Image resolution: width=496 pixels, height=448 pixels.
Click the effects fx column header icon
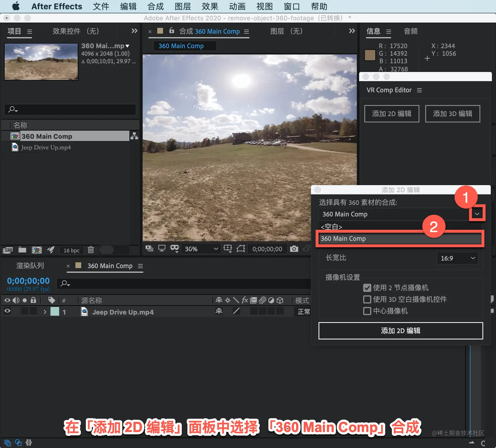click(245, 300)
